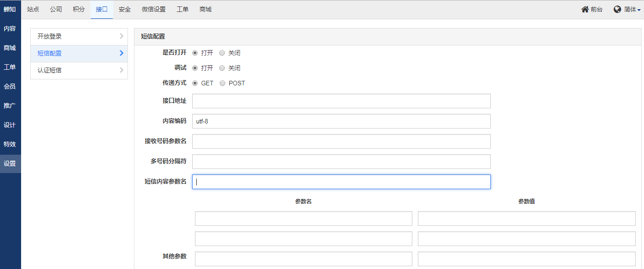644x269 pixels.
Task: Click the 蝉知 logo link
Action: (10, 9)
